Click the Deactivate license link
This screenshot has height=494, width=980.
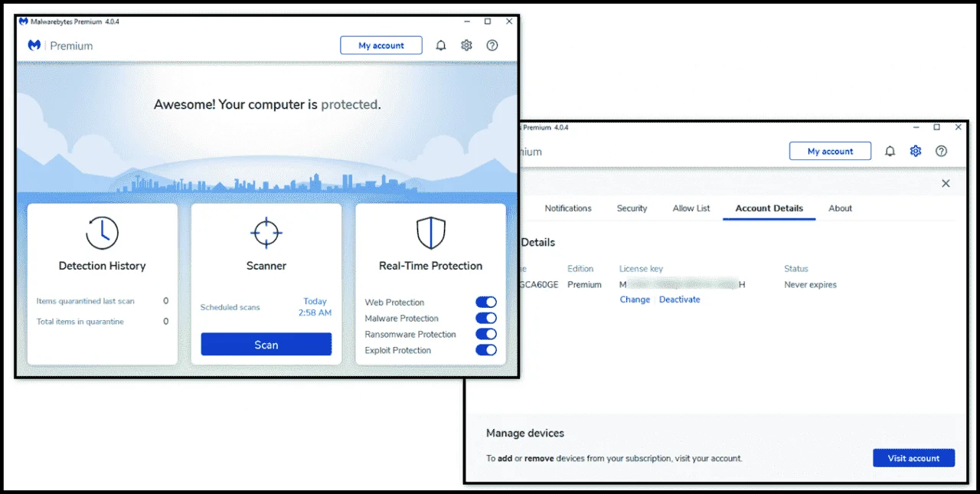tap(680, 299)
